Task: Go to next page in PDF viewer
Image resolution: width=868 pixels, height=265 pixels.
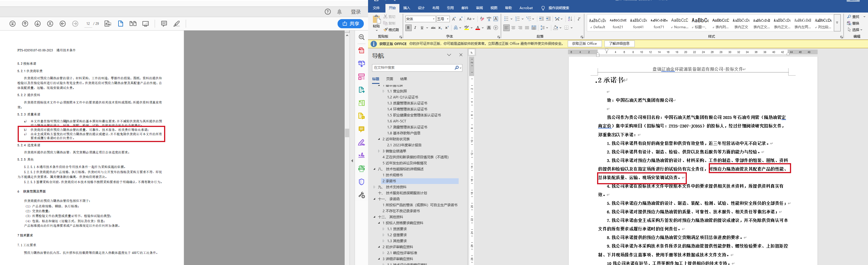Action: [38, 24]
